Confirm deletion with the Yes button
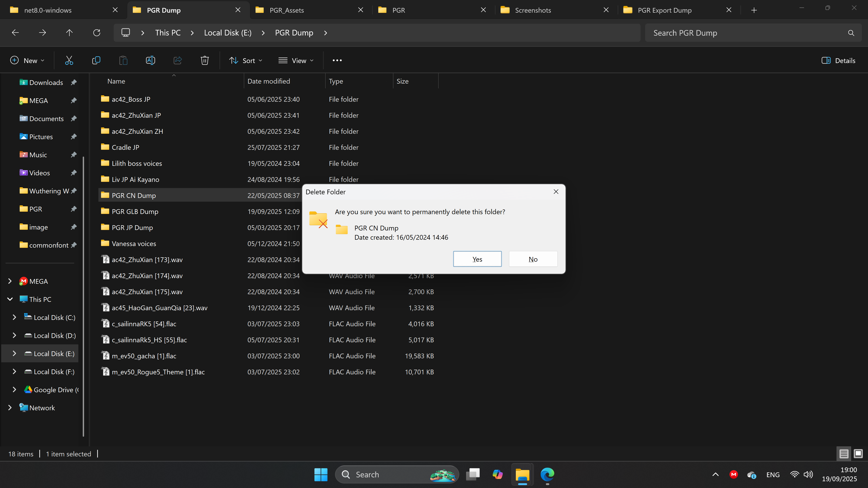Viewport: 868px width, 488px height. point(477,259)
